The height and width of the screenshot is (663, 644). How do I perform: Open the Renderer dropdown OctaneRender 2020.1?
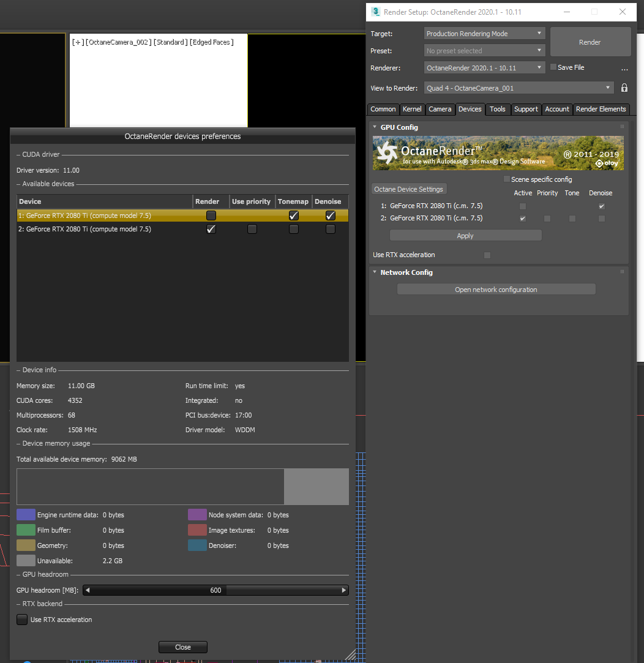point(485,68)
